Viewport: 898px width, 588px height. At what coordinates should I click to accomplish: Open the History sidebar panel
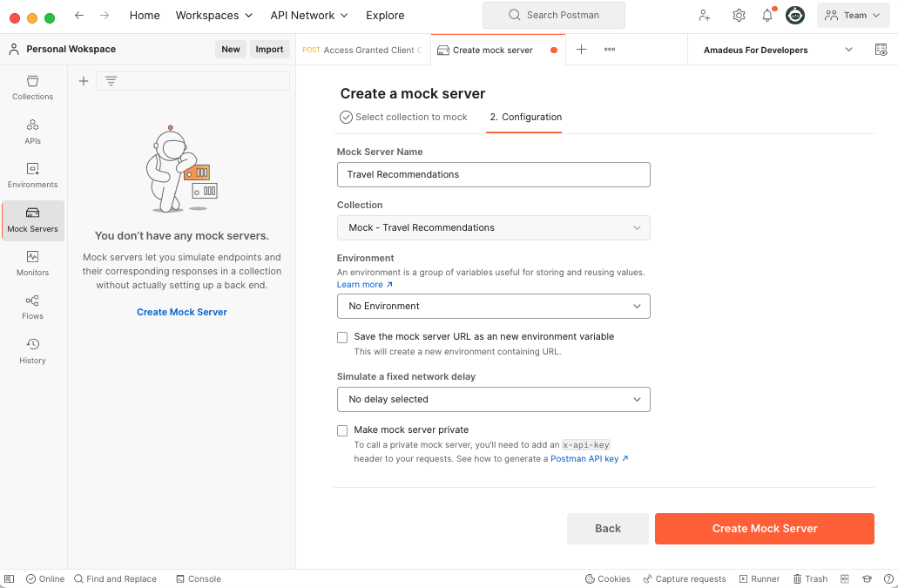32,352
